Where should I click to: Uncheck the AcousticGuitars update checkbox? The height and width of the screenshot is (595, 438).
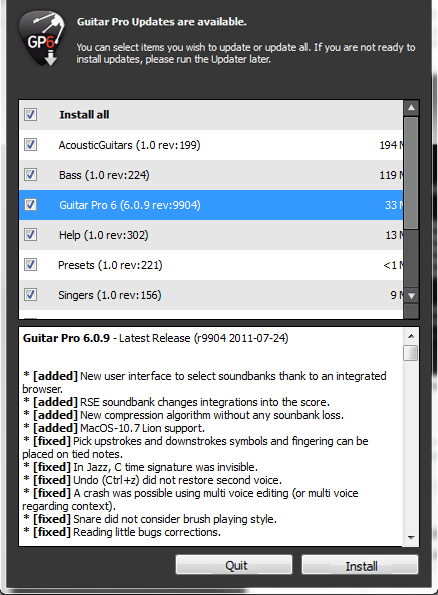30,144
